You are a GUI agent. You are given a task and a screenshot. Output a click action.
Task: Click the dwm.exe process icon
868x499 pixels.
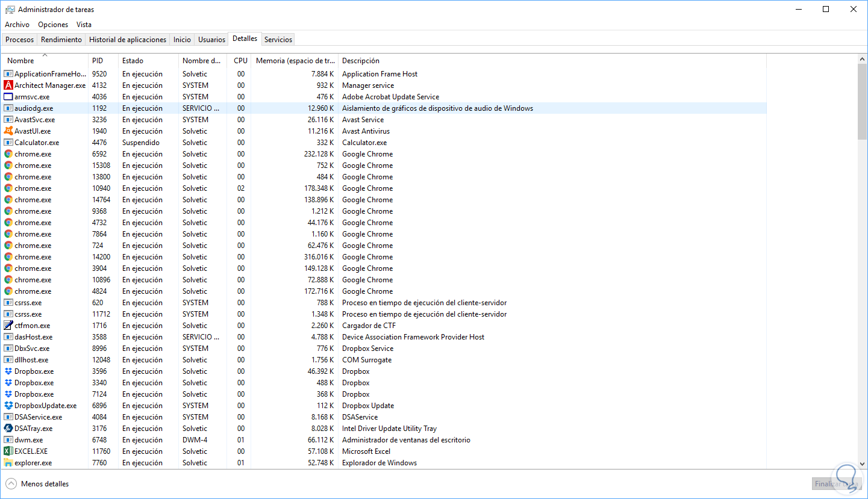(x=8, y=440)
